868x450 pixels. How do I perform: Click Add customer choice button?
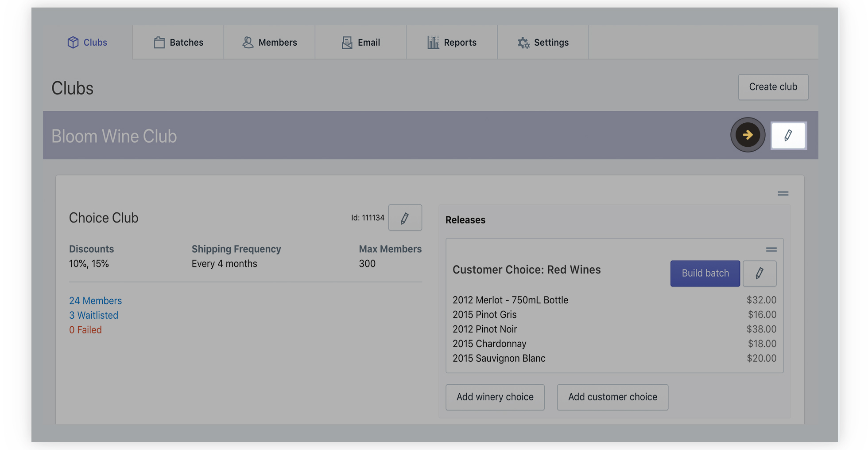coord(612,397)
